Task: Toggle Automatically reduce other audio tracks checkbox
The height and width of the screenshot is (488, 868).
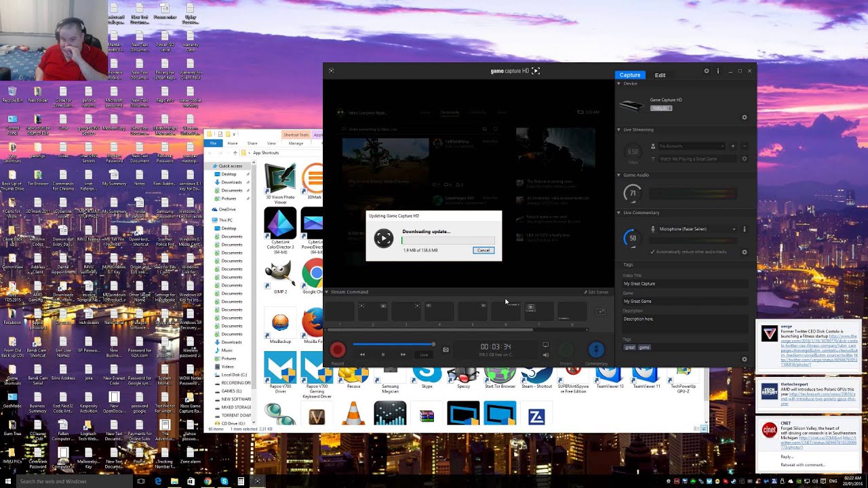Action: (652, 251)
